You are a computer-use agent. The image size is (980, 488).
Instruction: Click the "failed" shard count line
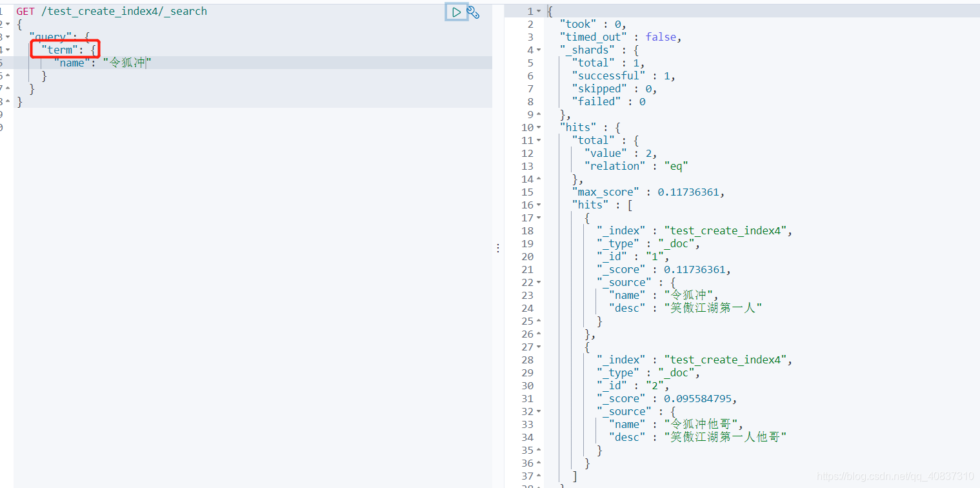point(608,101)
